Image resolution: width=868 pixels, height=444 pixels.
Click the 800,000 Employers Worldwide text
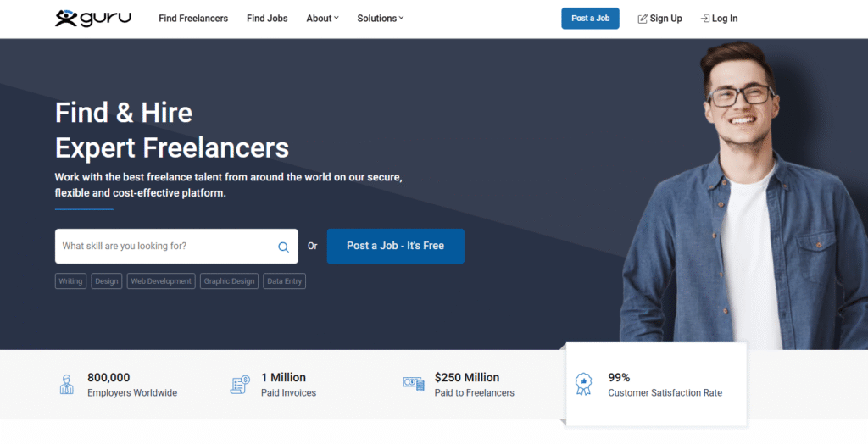(x=132, y=385)
